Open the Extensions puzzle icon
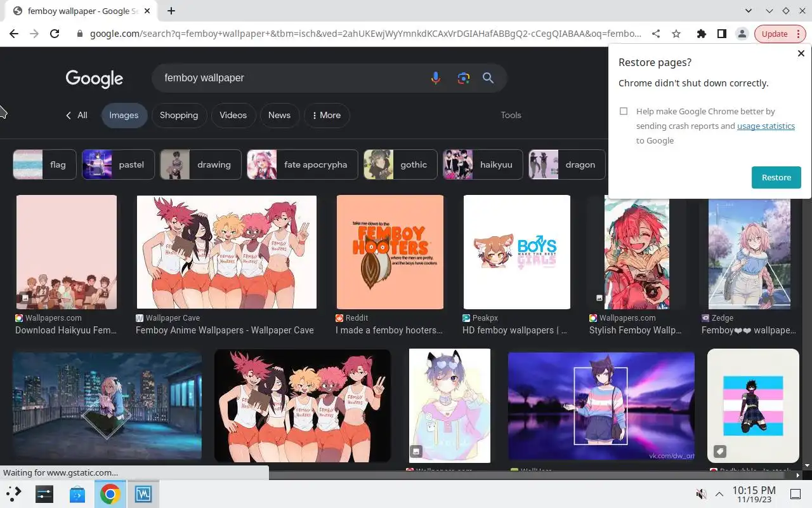This screenshot has width=812, height=508. [x=701, y=34]
